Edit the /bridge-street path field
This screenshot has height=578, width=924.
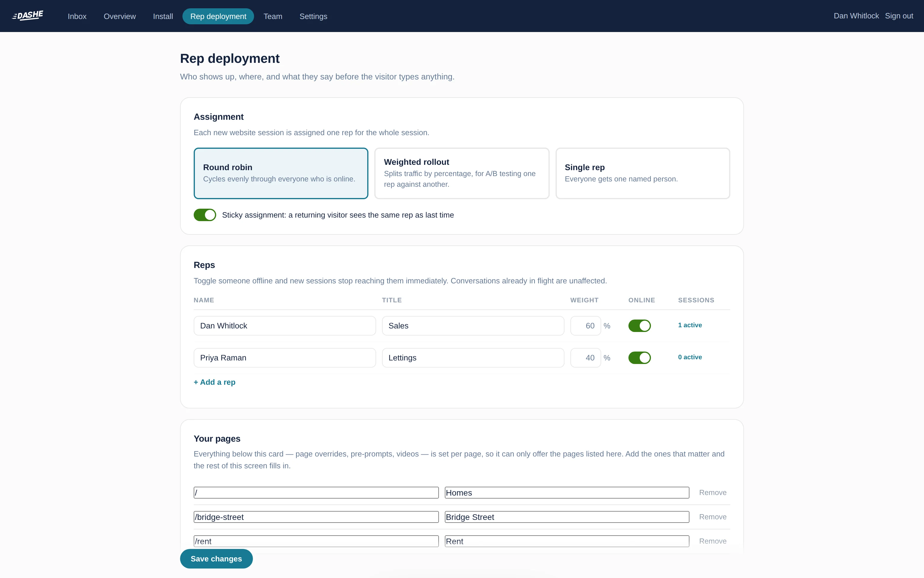(316, 517)
